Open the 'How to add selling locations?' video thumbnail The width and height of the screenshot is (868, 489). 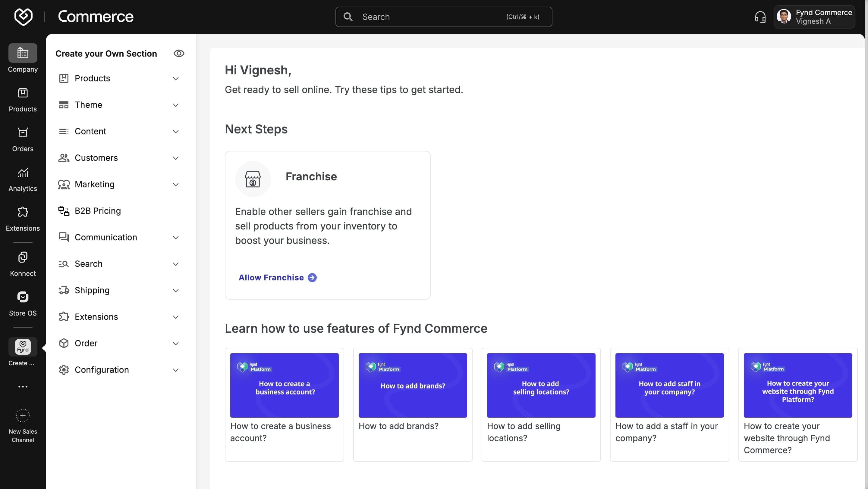pyautogui.click(x=541, y=385)
